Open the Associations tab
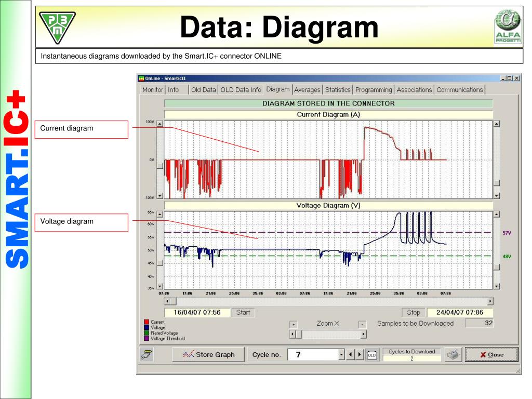This screenshot has width=532, height=399. click(x=414, y=89)
